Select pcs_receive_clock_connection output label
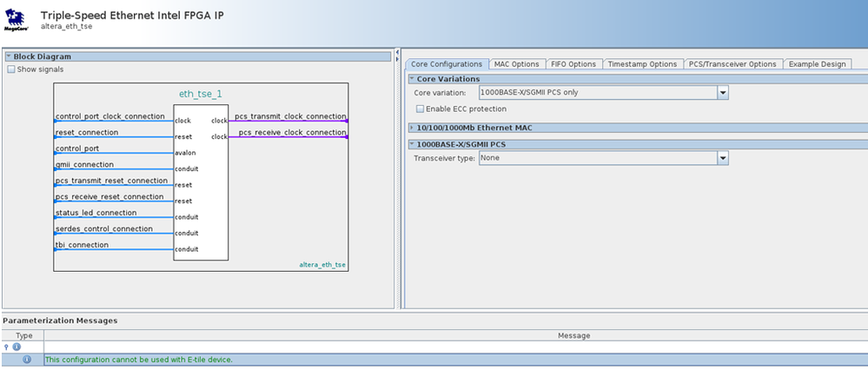This screenshot has width=868, height=370. pyautogui.click(x=293, y=132)
